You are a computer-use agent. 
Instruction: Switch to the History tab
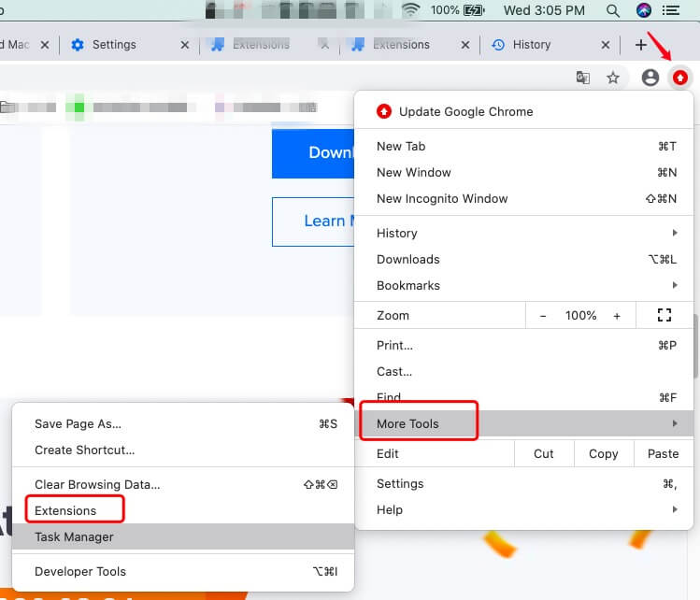531,45
